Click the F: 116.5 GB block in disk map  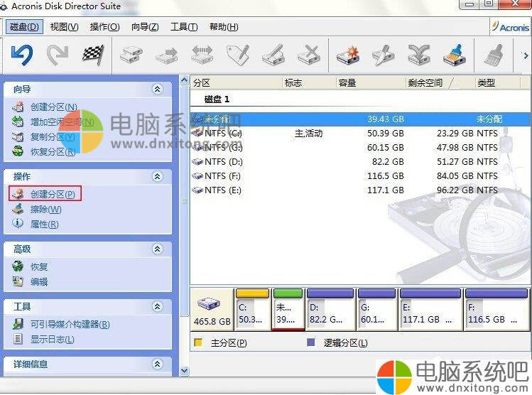coord(496,310)
